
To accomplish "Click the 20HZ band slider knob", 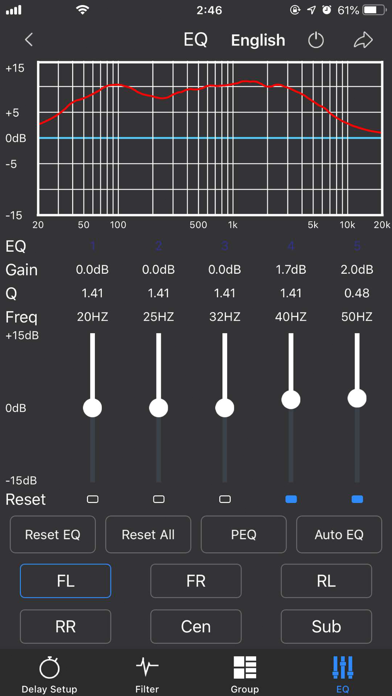I will point(92,408).
